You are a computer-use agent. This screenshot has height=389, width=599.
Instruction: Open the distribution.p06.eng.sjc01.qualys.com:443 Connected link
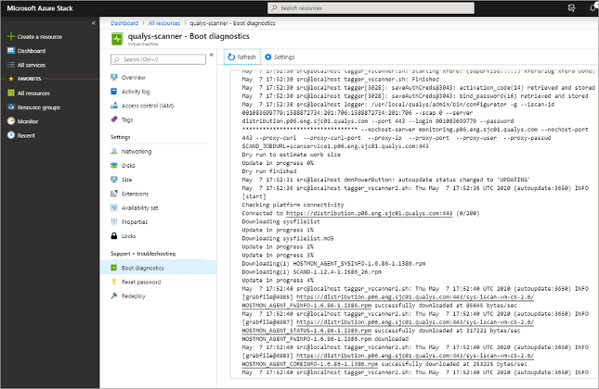click(x=369, y=213)
